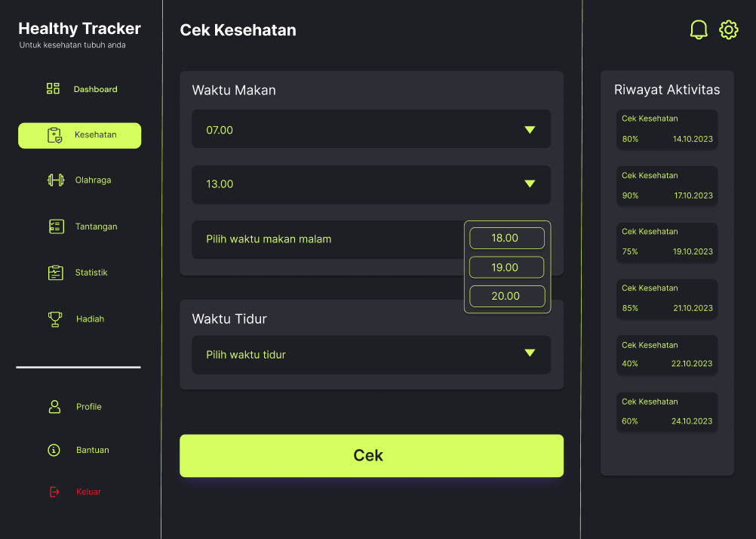The width and height of the screenshot is (756, 539).
Task: Click the Statistik chart icon
Action: [56, 273]
